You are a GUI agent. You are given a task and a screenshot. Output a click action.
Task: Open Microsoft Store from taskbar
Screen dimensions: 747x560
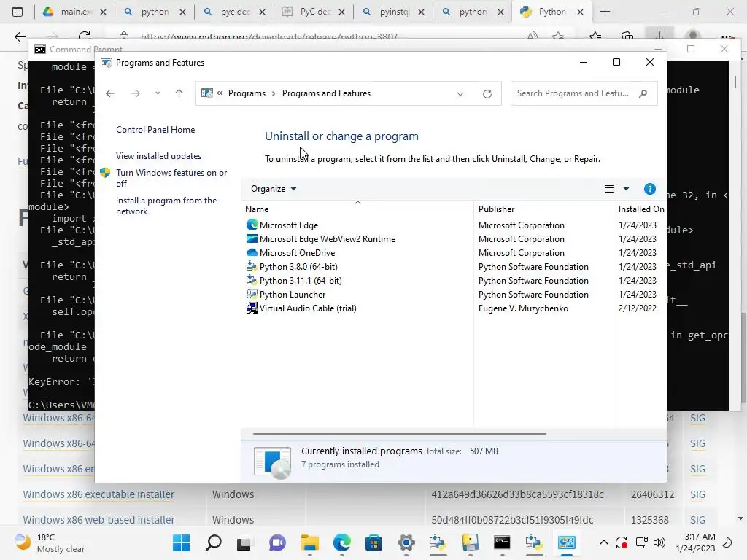tap(373, 542)
